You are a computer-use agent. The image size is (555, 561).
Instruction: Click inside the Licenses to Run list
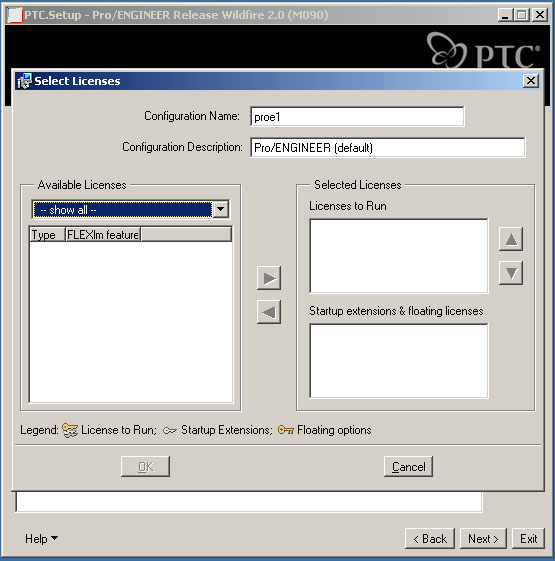coord(399,256)
